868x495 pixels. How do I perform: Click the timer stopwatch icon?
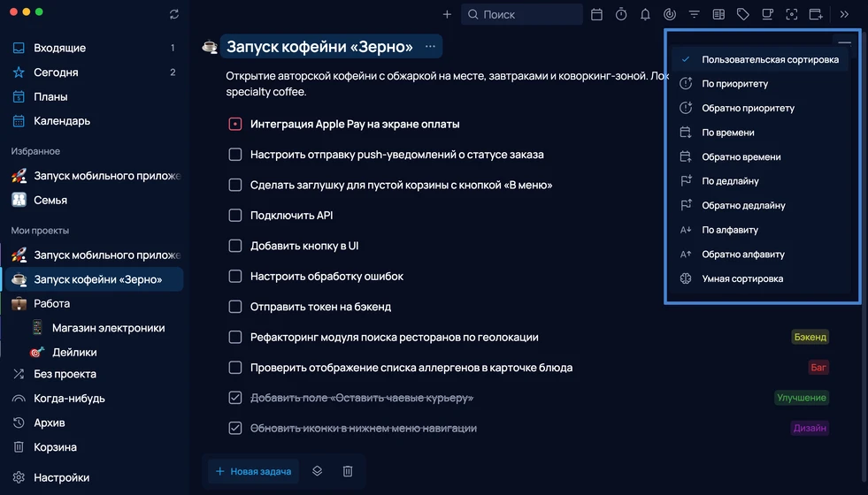click(621, 14)
